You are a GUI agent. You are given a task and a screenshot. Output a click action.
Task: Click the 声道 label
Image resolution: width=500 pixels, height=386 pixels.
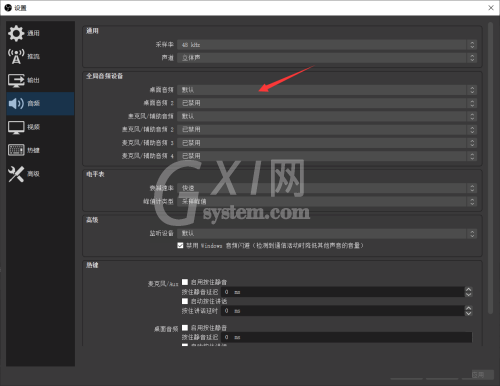point(168,58)
